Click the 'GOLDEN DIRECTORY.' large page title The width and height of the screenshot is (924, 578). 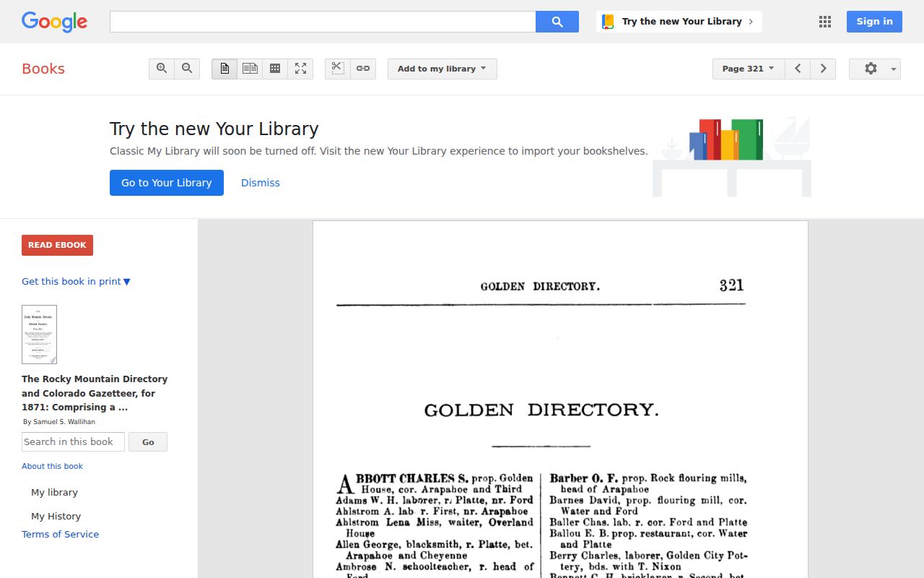541,410
